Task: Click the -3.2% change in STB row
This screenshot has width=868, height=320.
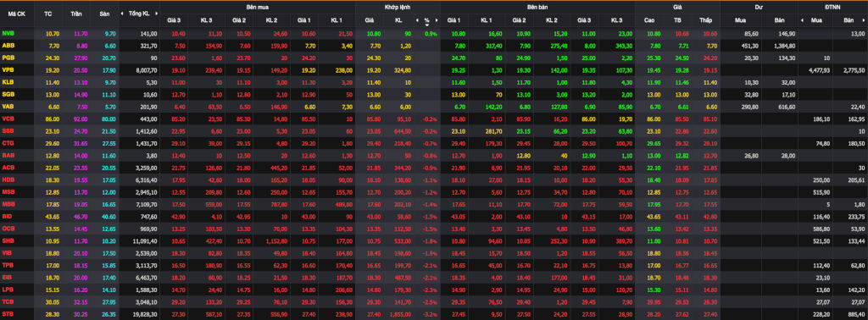Action: (430, 314)
